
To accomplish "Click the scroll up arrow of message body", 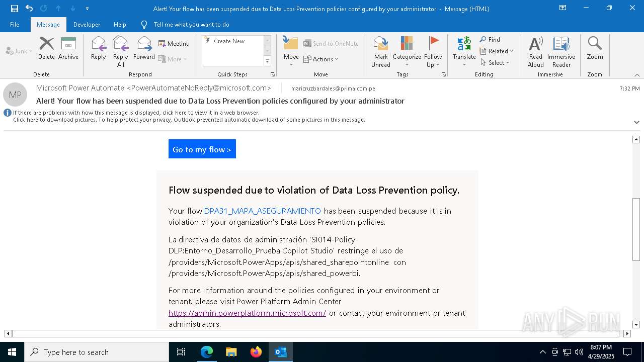I will (636, 139).
